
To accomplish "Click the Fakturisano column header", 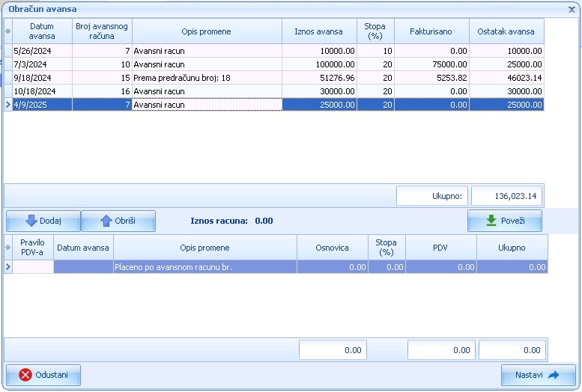I will (x=431, y=31).
